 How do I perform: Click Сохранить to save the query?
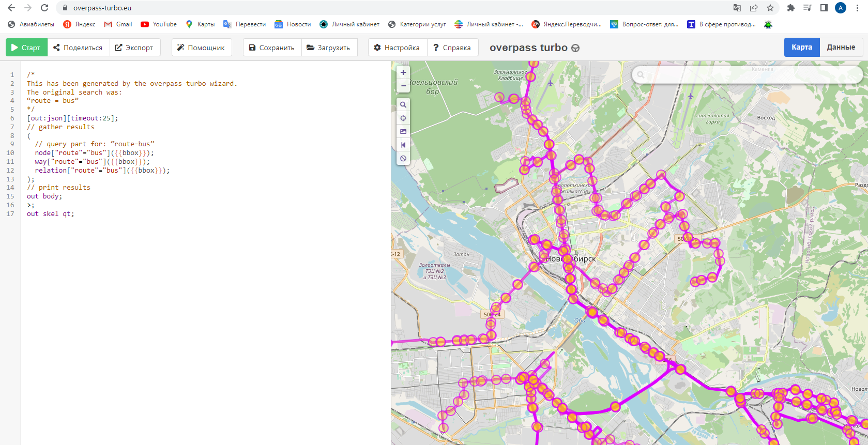tap(272, 48)
